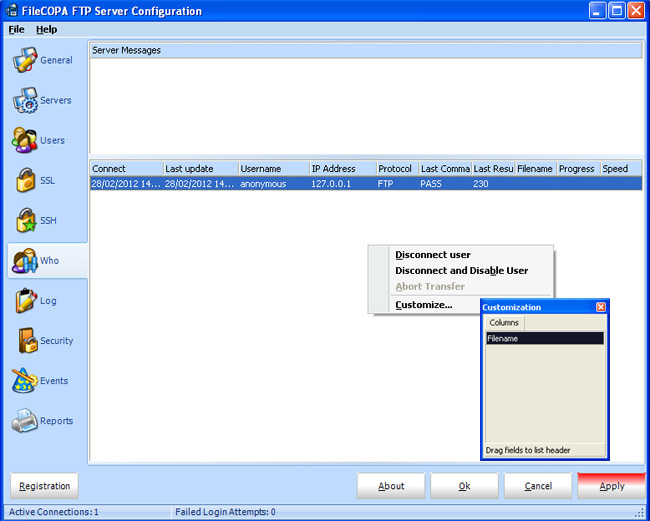Screen dimensions: 650x521
Task: Maximize the FileCOPA window
Action: [616, 11]
